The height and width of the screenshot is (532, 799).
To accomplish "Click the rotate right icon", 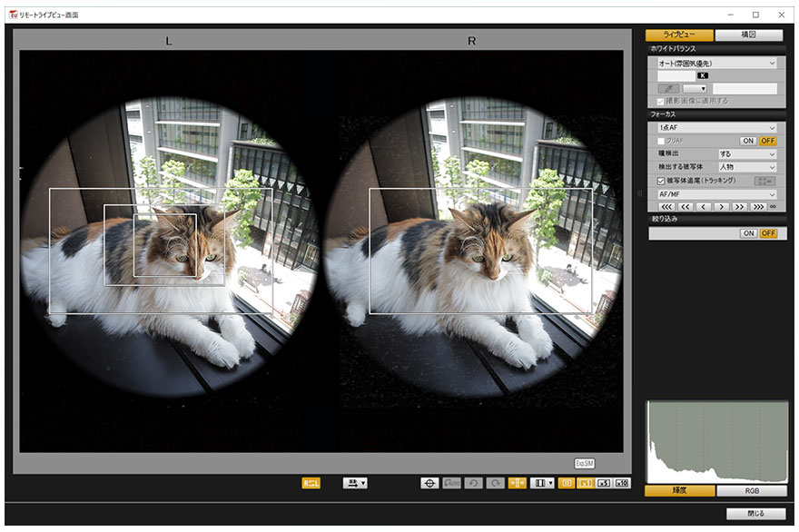I will (496, 483).
